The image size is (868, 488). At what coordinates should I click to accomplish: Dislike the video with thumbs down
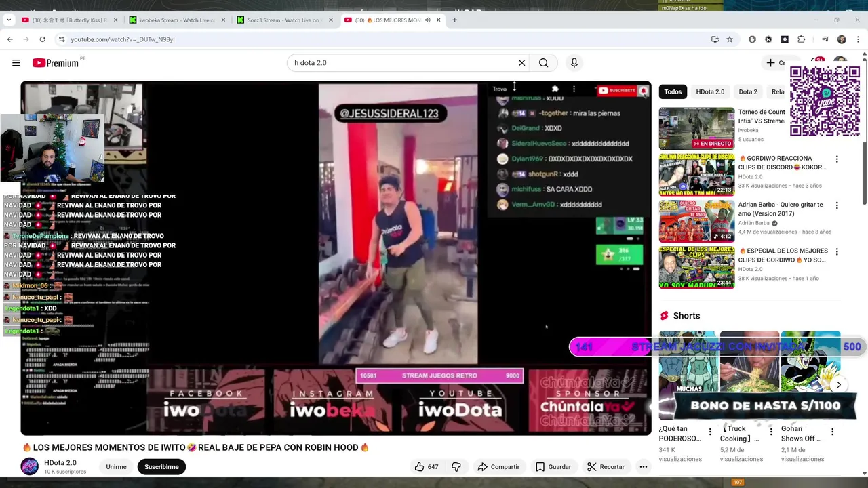[x=456, y=467]
